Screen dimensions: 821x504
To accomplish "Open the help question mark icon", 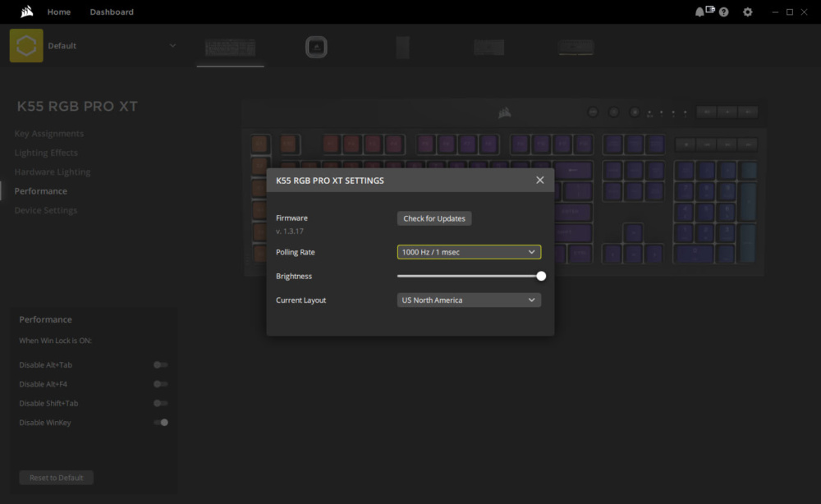I will click(x=723, y=12).
